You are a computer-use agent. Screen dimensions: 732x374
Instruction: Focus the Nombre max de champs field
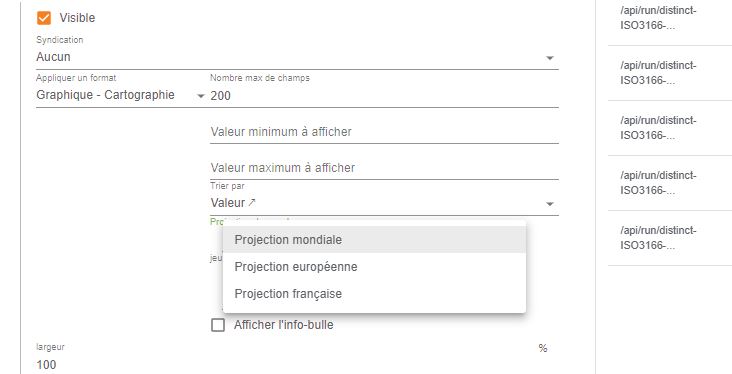point(384,96)
